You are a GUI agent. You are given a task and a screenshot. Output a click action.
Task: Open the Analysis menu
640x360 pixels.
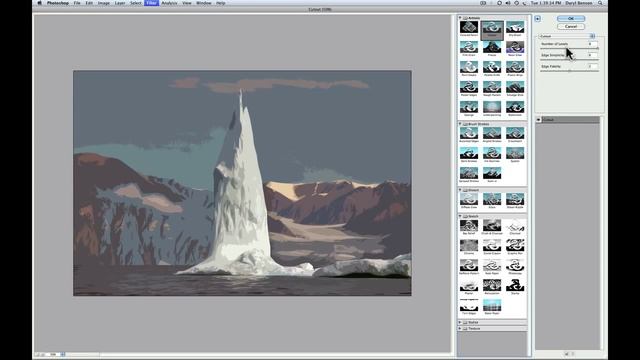pyautogui.click(x=169, y=3)
